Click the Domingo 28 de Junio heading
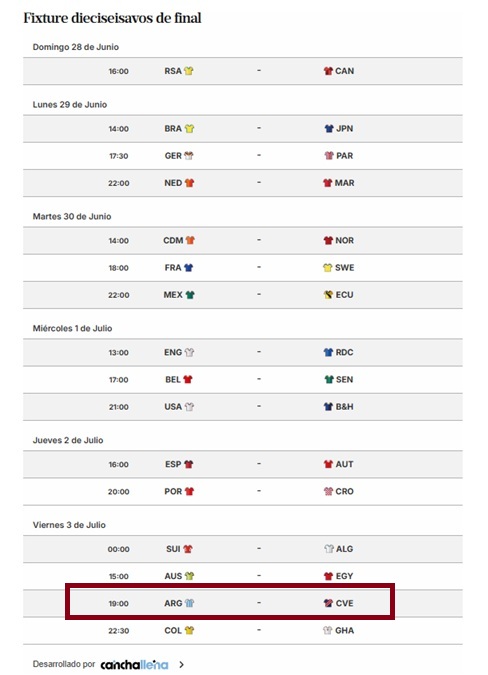Screen dimensions: 488x675 click(x=76, y=47)
